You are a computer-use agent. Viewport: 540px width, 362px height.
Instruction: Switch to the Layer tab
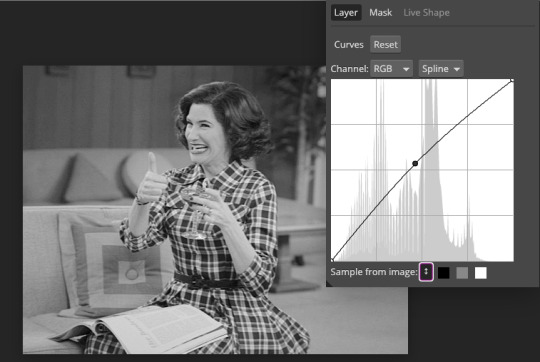tap(346, 13)
